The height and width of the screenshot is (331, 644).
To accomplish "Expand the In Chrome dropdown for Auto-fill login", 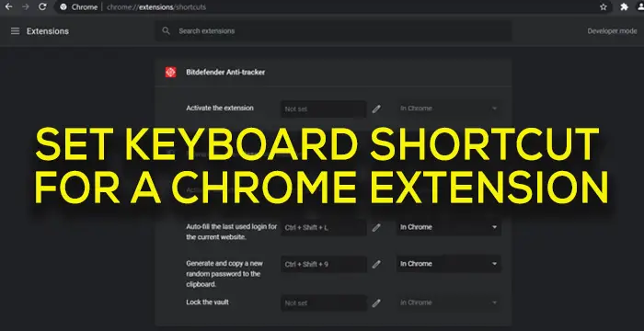I will pos(449,227).
